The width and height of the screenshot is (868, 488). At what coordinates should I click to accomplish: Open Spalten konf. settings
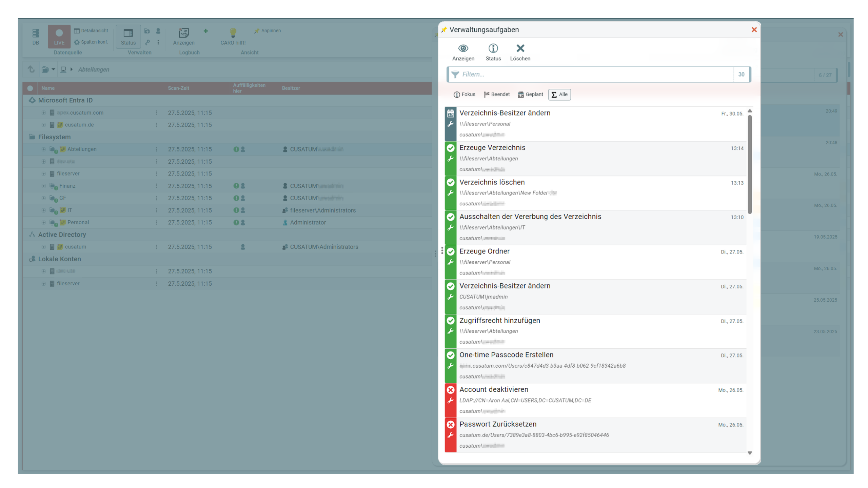pyautogui.click(x=91, y=42)
